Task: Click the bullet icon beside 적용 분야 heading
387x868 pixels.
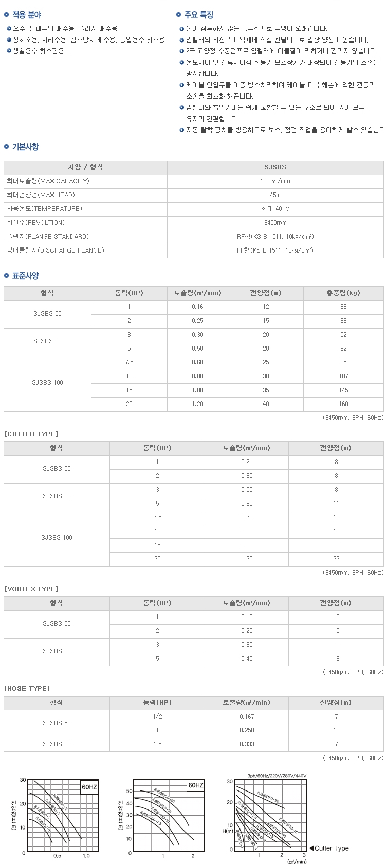Action: coord(7,15)
